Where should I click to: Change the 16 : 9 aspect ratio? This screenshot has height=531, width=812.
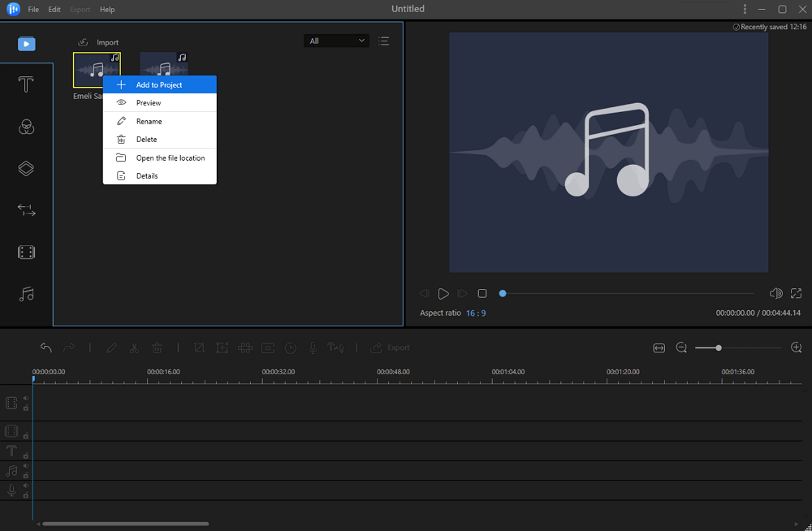pyautogui.click(x=476, y=313)
